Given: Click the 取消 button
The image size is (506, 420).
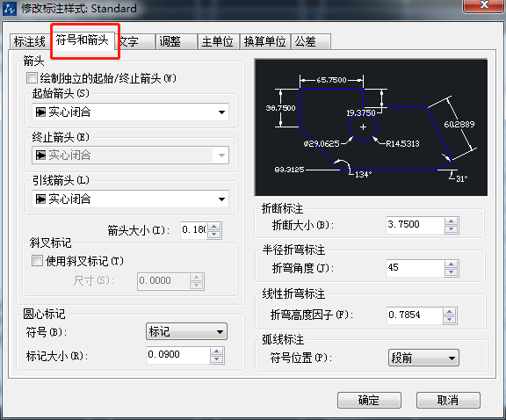Looking at the screenshot, I should pyautogui.click(x=448, y=401).
